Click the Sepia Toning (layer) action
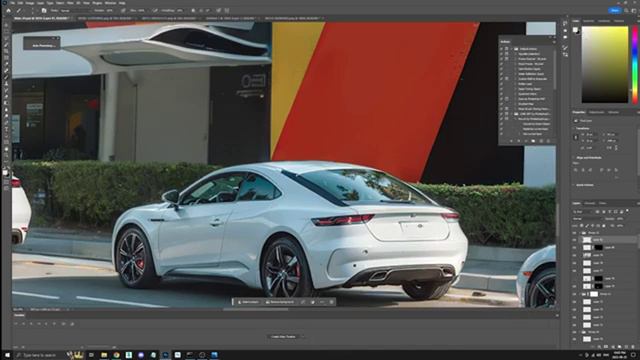 point(530,89)
